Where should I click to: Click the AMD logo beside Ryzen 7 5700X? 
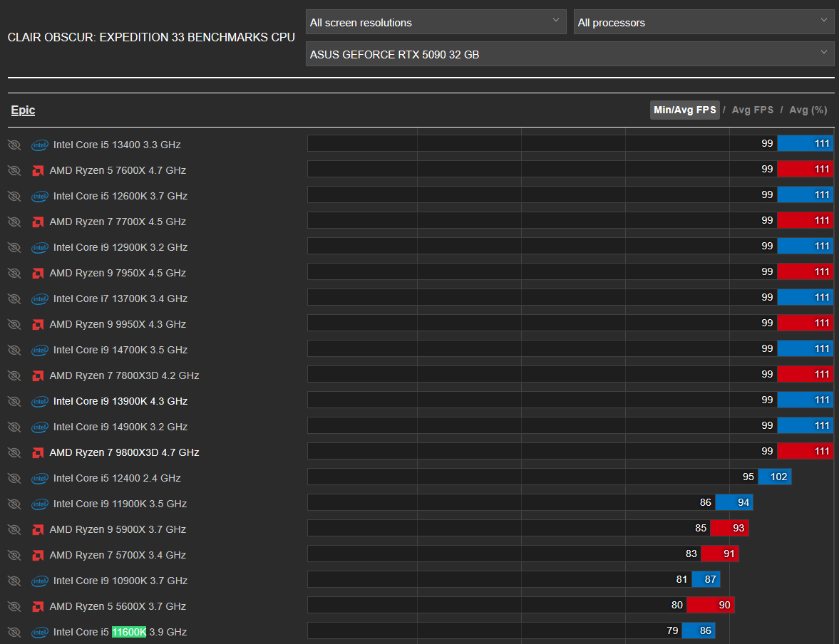pos(38,556)
